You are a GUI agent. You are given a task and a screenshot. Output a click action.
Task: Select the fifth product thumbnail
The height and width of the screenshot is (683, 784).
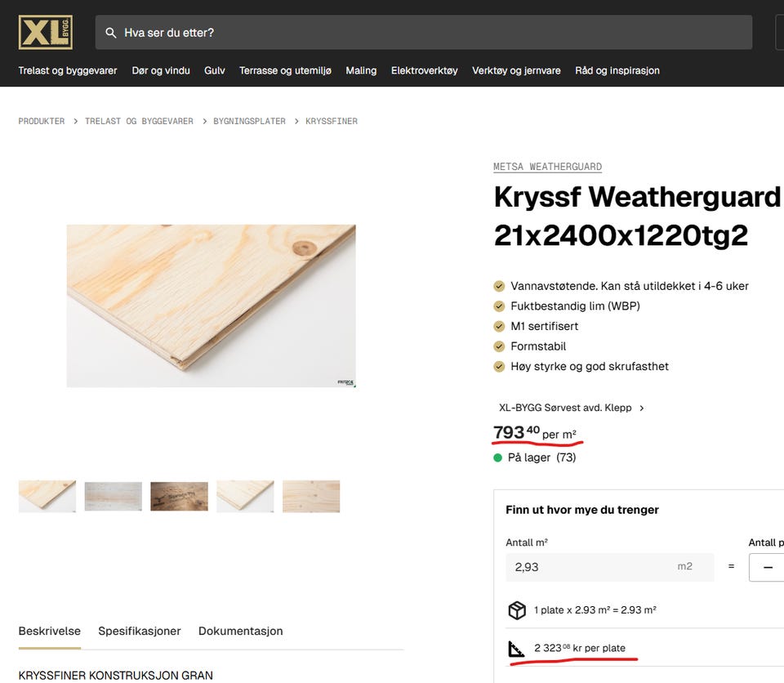(311, 497)
